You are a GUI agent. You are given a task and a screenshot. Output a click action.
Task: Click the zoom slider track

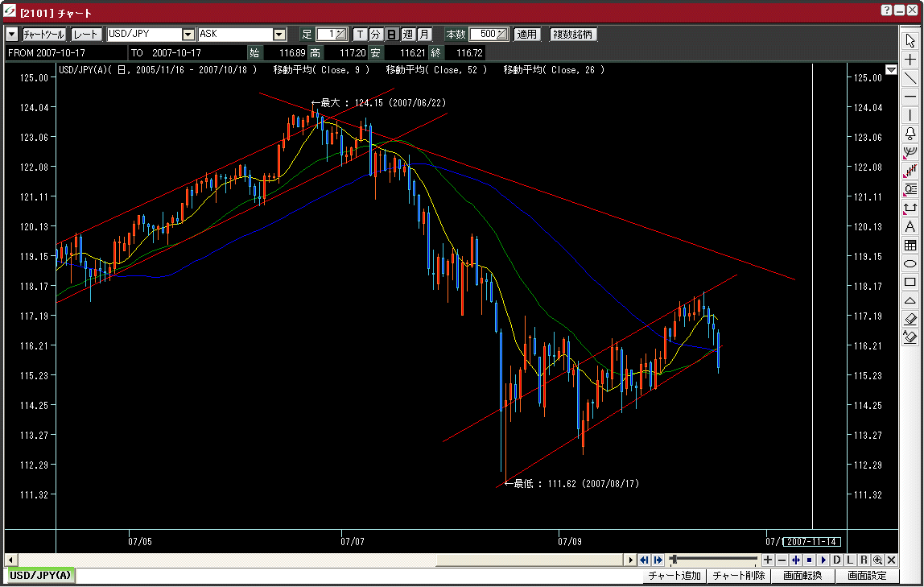pyautogui.click(x=716, y=560)
